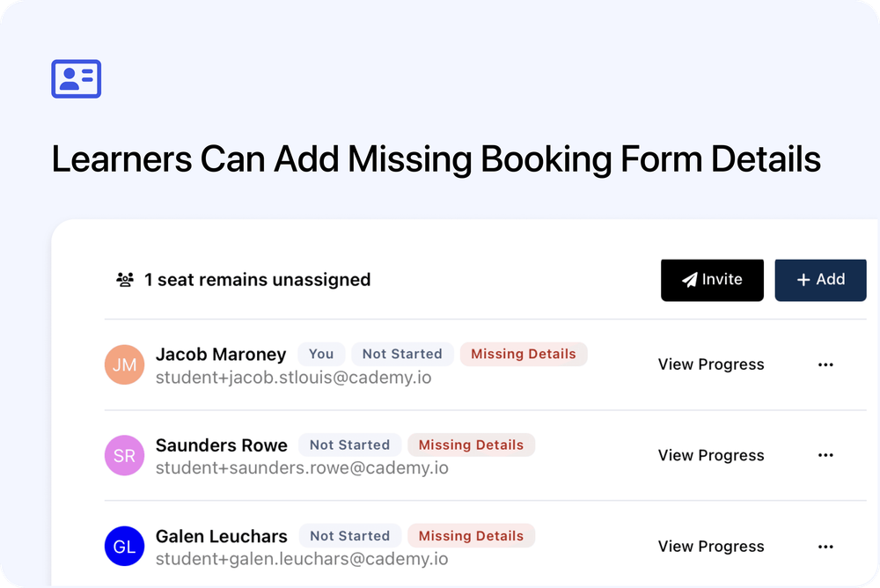The width and height of the screenshot is (880, 588).
Task: Click the contact card icon above the heading
Action: click(76, 79)
